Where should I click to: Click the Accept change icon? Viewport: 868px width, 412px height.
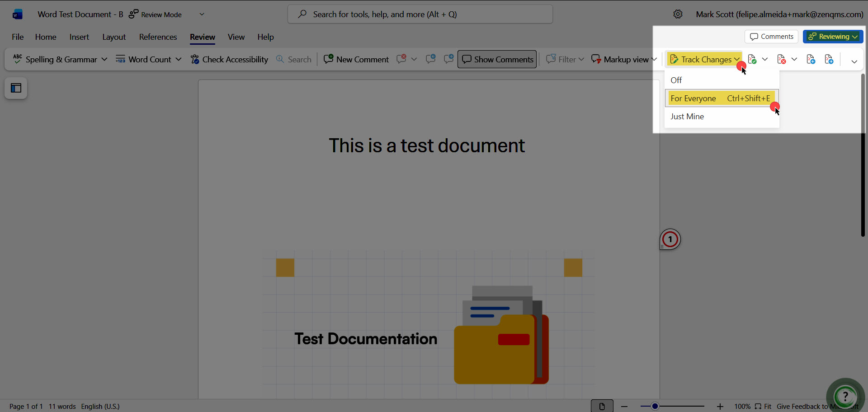[x=752, y=59]
